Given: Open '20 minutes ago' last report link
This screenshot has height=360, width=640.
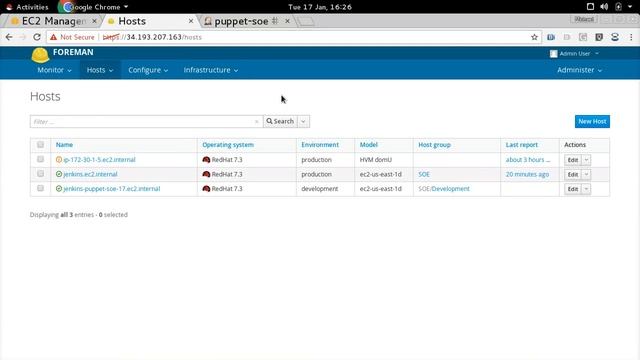Looking at the screenshot, I should pos(527,174).
